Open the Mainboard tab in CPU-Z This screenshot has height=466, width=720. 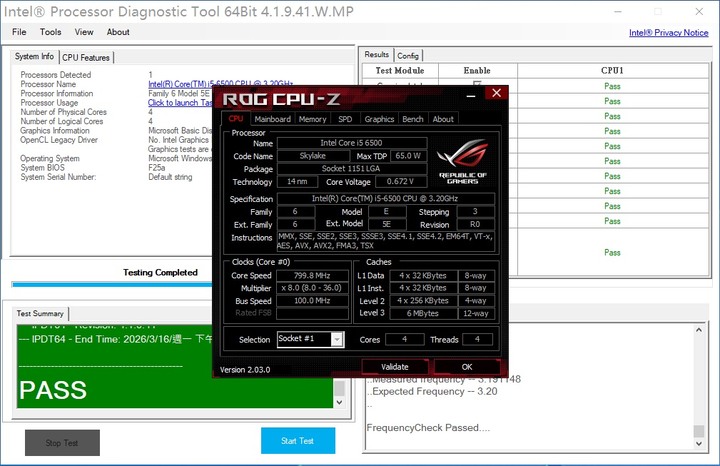(x=273, y=119)
